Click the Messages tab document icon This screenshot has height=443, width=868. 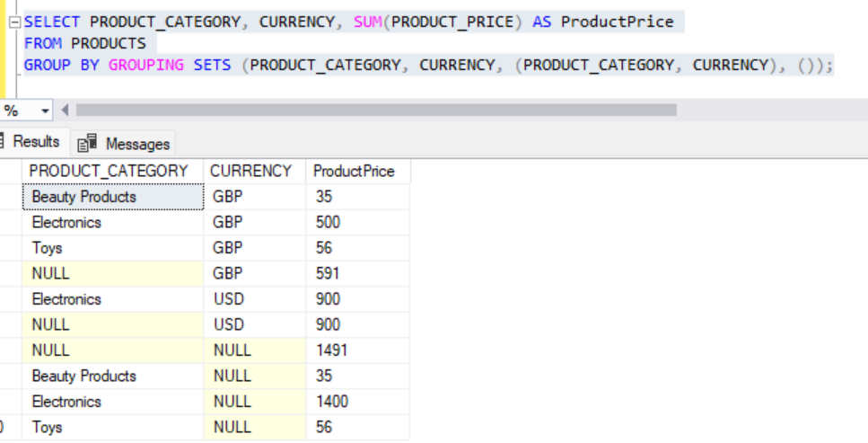[88, 144]
